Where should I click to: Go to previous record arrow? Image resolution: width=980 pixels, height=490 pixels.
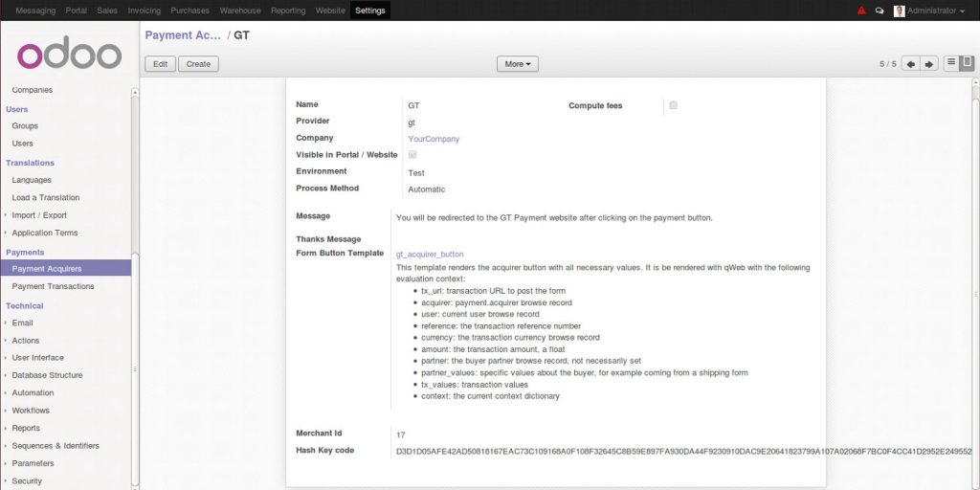coord(911,64)
